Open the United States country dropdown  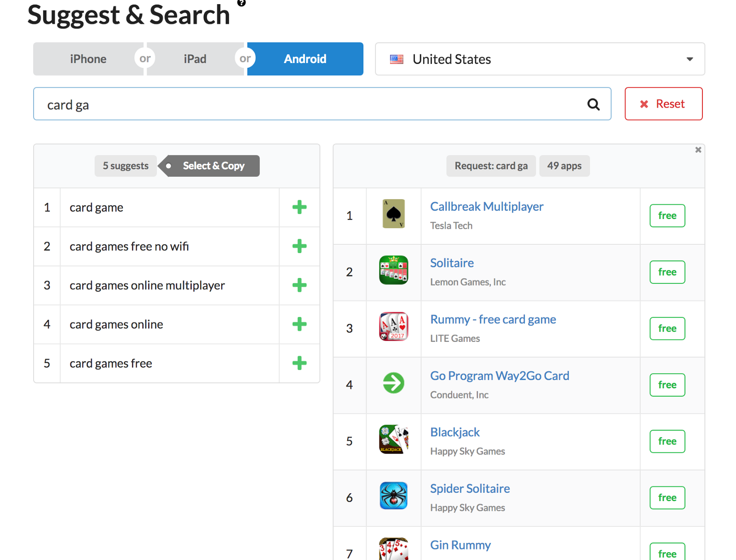point(540,59)
